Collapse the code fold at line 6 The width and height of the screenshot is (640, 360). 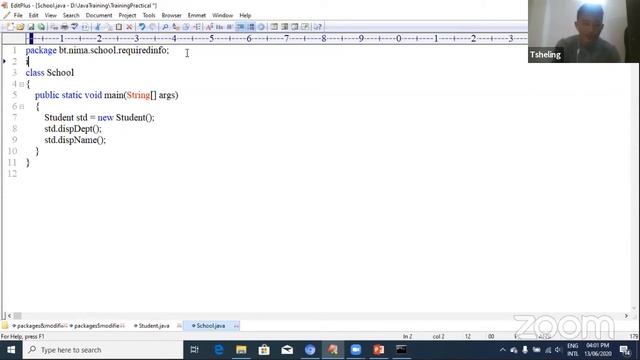click(x=22, y=107)
